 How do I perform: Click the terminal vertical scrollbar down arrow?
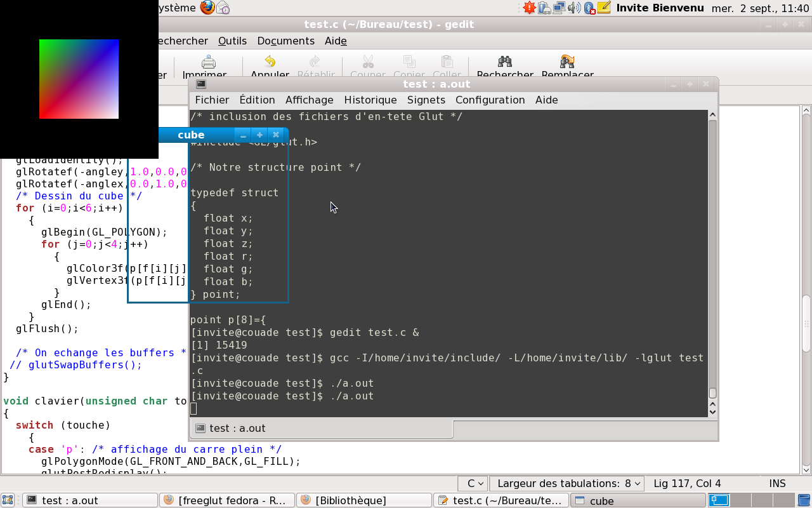(x=712, y=411)
